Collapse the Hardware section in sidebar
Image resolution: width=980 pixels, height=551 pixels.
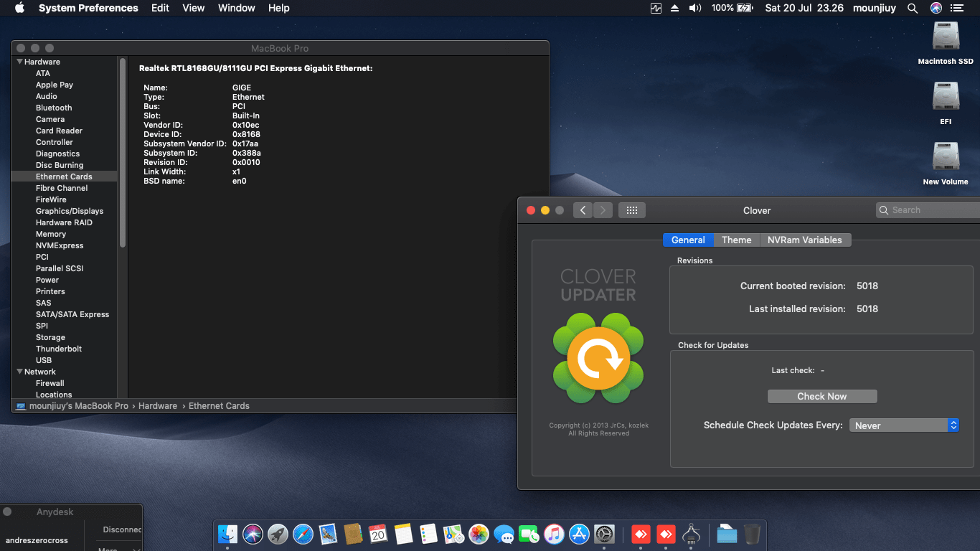[19, 62]
